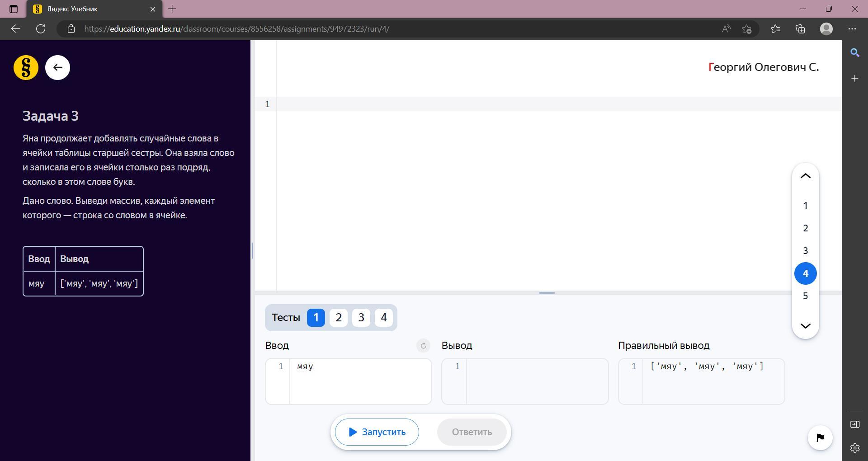Click the Запустить run button
The width and height of the screenshot is (868, 461).
(x=377, y=432)
